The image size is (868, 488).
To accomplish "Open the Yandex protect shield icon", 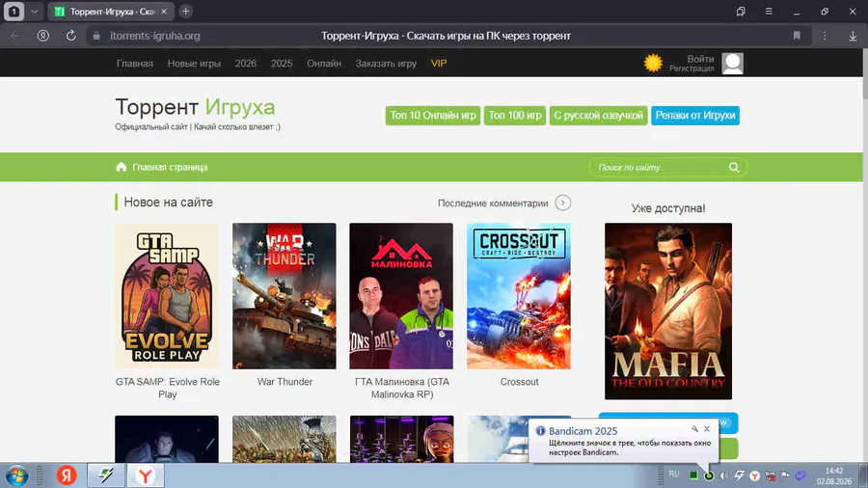I will coord(42,36).
